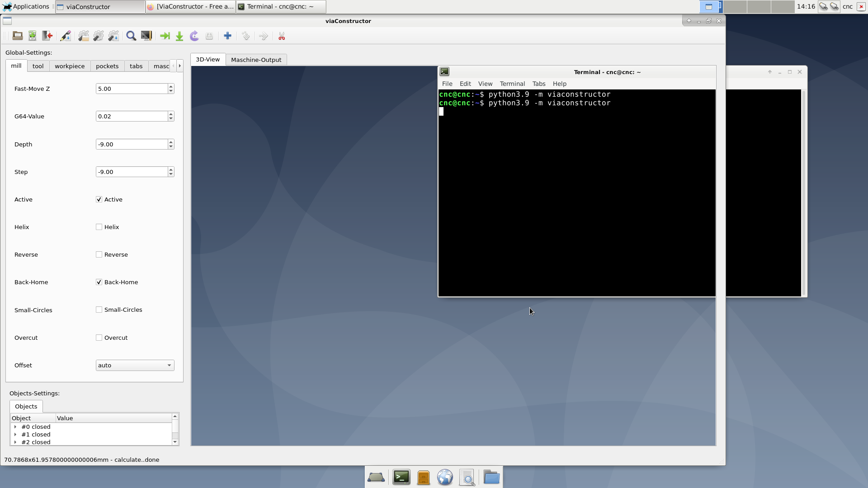Viewport: 868px width, 488px height.
Task: Open the document search icon in the dock
Action: tap(467, 477)
